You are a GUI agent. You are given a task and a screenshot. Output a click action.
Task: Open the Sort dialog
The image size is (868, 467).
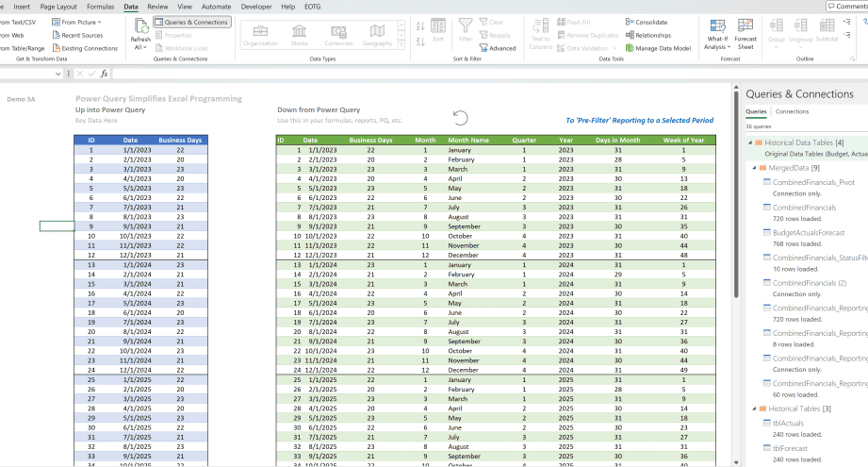pyautogui.click(x=438, y=30)
